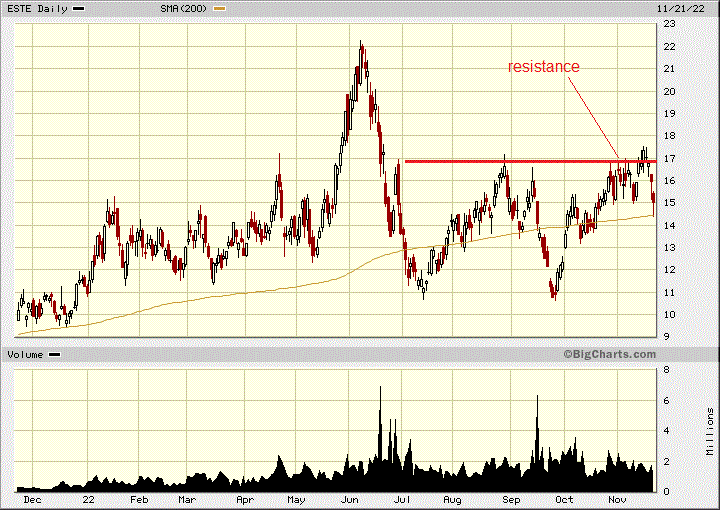Click the red resistance annotation text
This screenshot has height=510, width=720.
[x=544, y=67]
